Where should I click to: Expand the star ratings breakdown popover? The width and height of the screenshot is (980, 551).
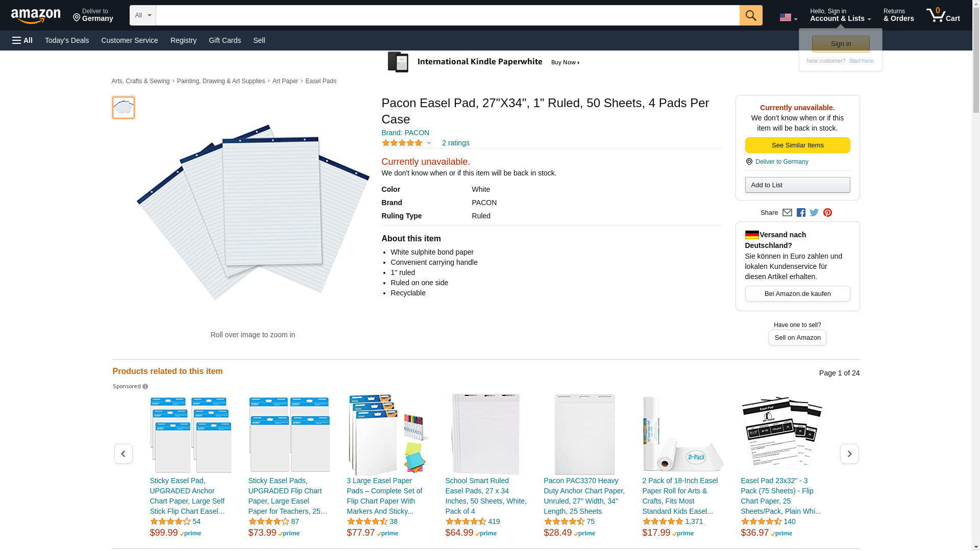click(406, 143)
